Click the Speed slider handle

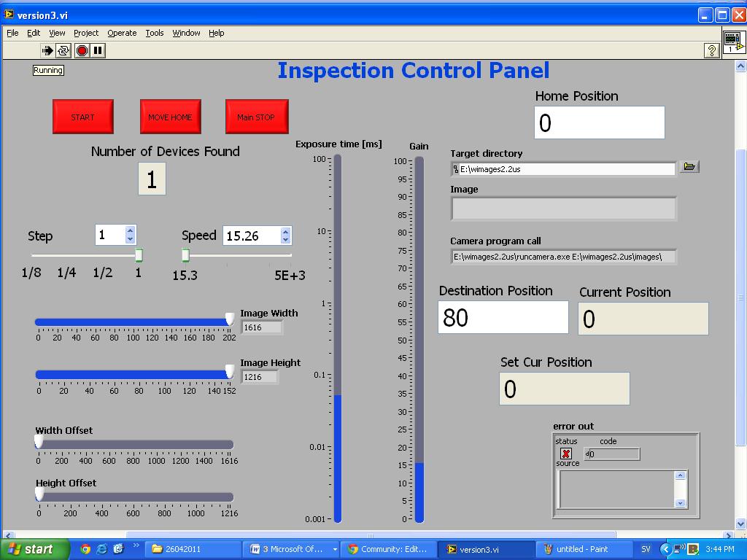coord(186,254)
